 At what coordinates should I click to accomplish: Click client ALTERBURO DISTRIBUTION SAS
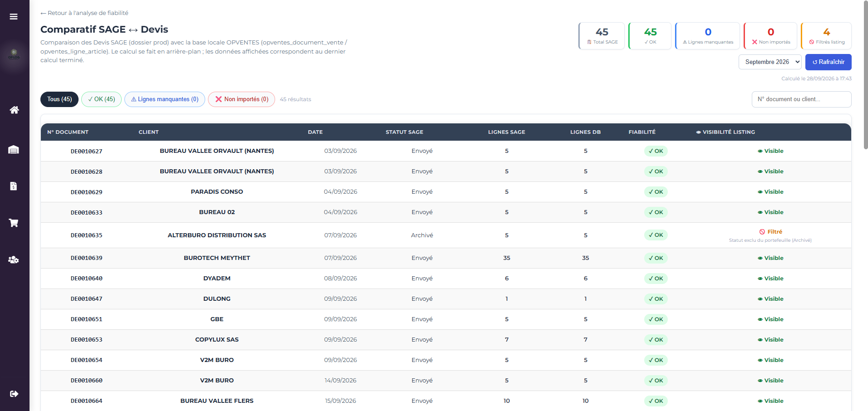(217, 235)
